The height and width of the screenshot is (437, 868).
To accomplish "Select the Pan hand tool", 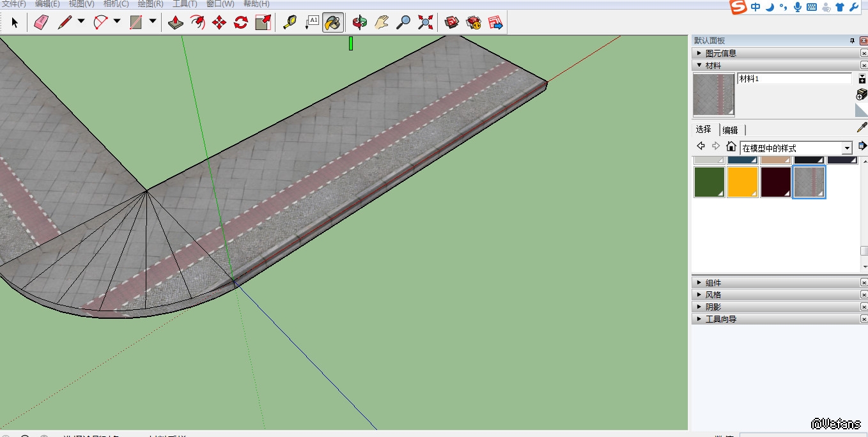I will pyautogui.click(x=382, y=23).
